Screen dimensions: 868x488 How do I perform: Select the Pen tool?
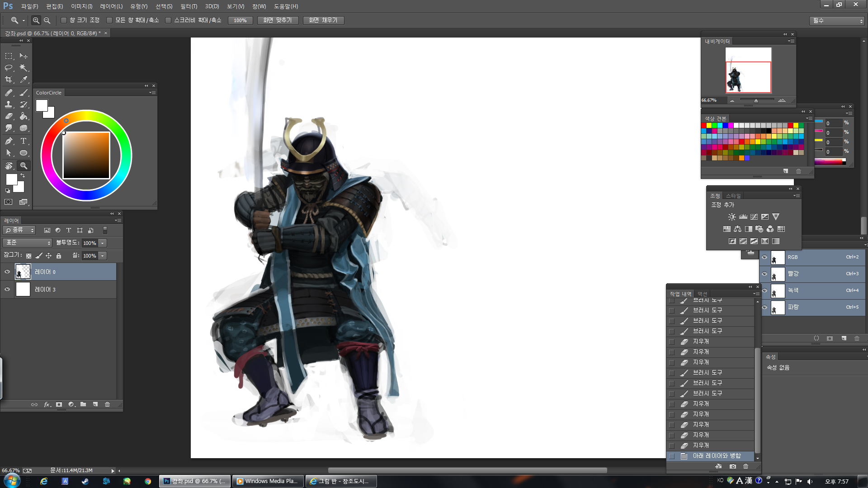point(9,141)
